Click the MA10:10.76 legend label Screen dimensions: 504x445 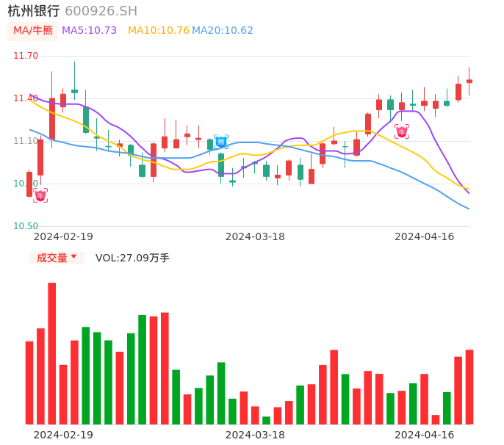159,30
